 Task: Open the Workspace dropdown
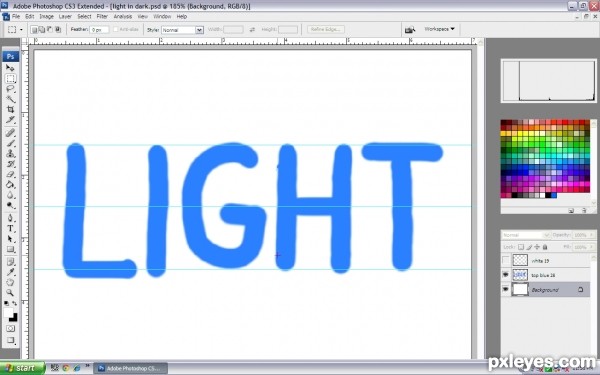[x=439, y=29]
